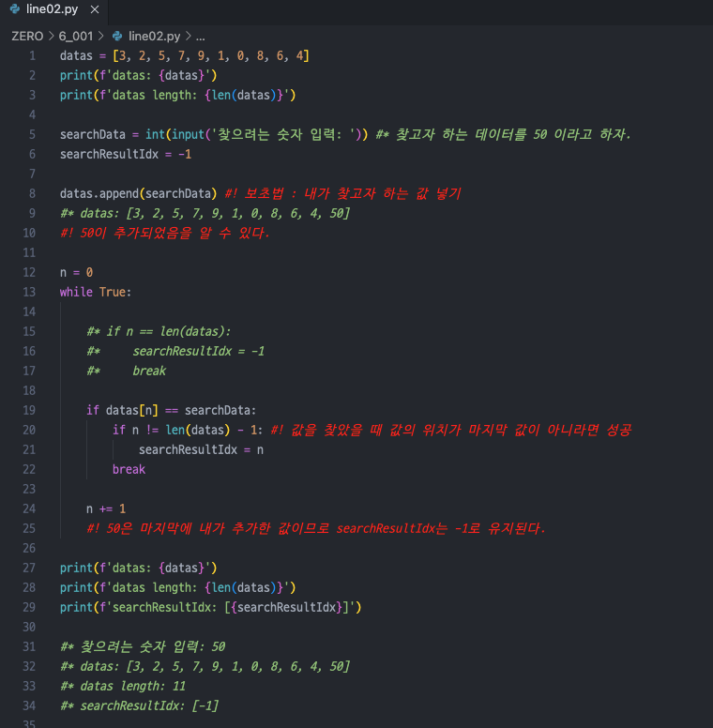713x728 pixels.
Task: Click comment '#* datas length: 11'
Action: pos(123,686)
